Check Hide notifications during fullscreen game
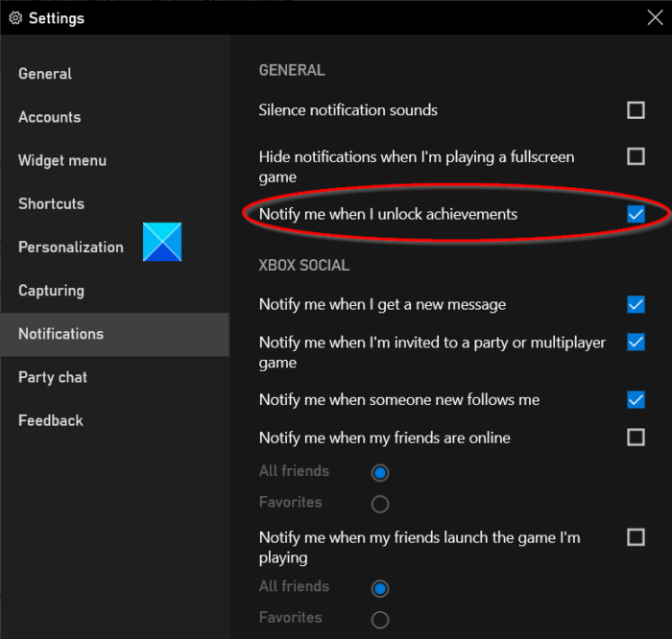 click(x=636, y=155)
